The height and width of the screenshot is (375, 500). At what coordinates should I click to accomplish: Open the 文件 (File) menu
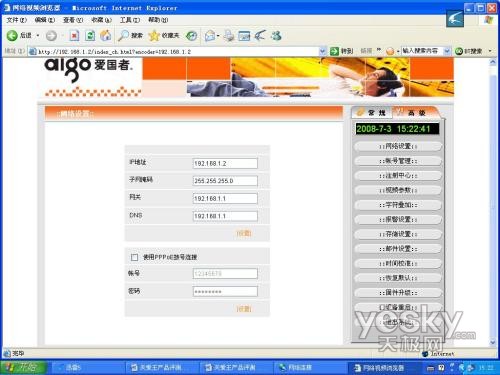(16, 20)
